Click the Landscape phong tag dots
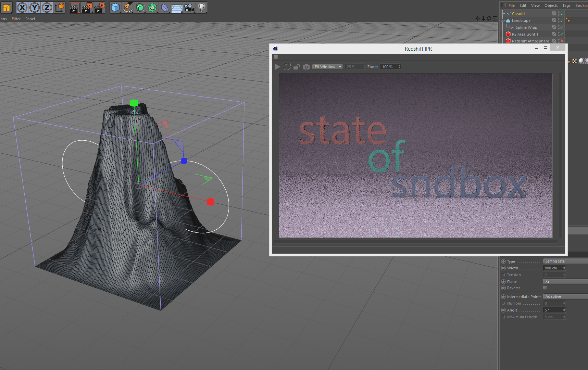Viewport: 588px width, 370px height. 568,20
